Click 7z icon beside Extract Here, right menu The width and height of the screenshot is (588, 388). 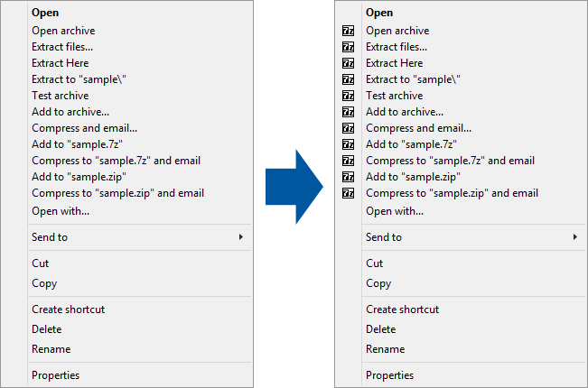coord(348,63)
